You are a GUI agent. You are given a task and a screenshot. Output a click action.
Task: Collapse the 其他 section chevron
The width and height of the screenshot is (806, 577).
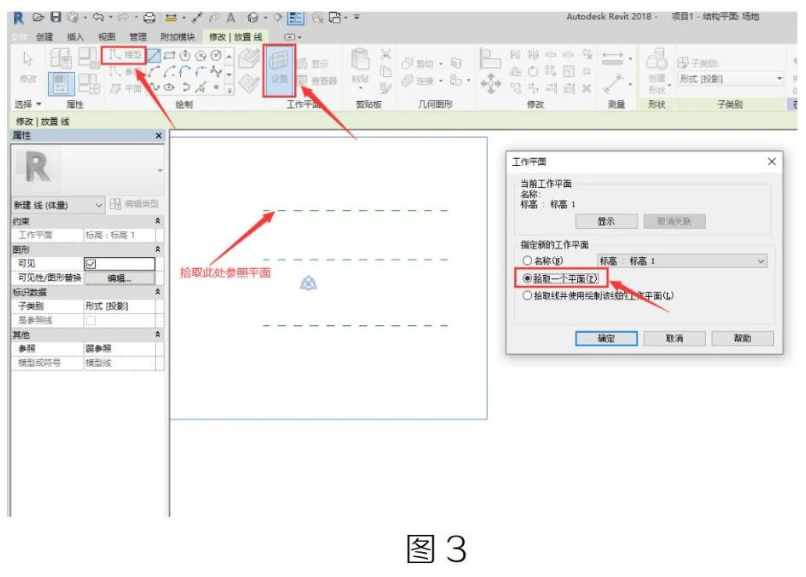[158, 334]
